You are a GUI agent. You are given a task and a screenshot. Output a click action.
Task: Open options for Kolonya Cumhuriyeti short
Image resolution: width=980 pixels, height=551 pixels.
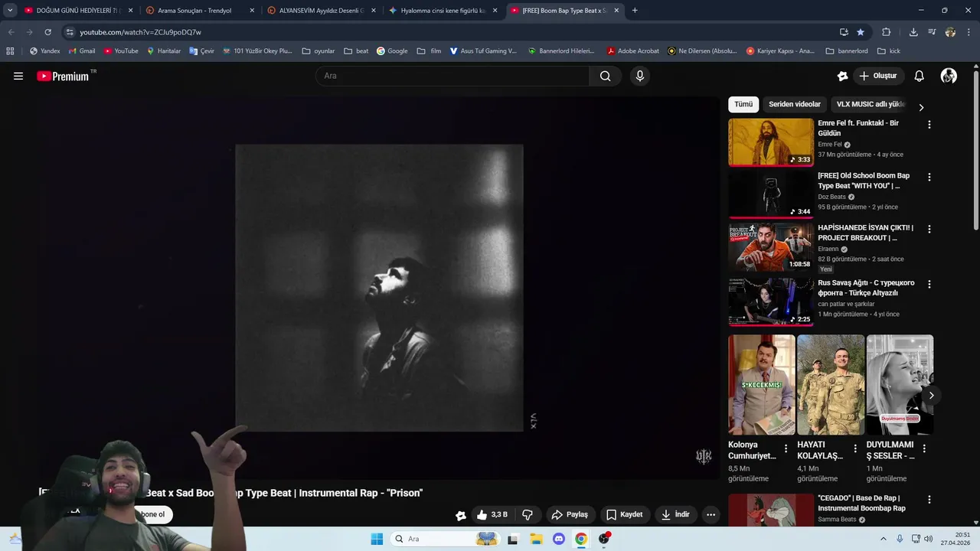[786, 448]
